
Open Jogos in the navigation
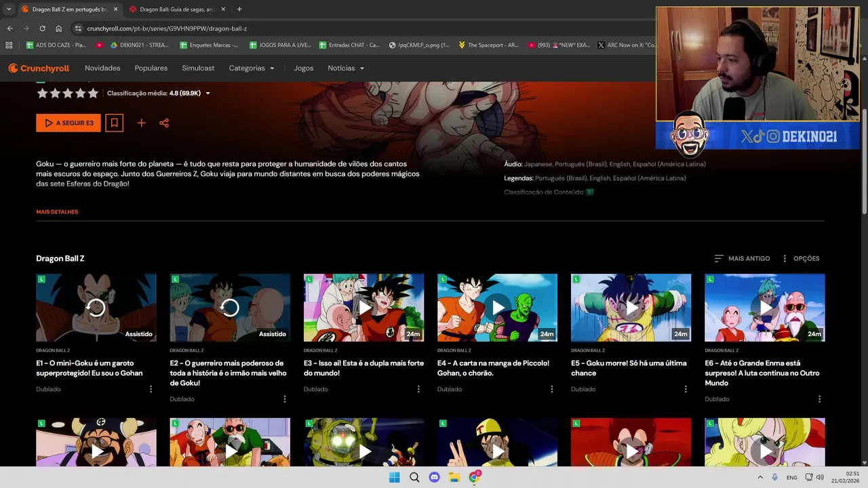pyautogui.click(x=303, y=68)
